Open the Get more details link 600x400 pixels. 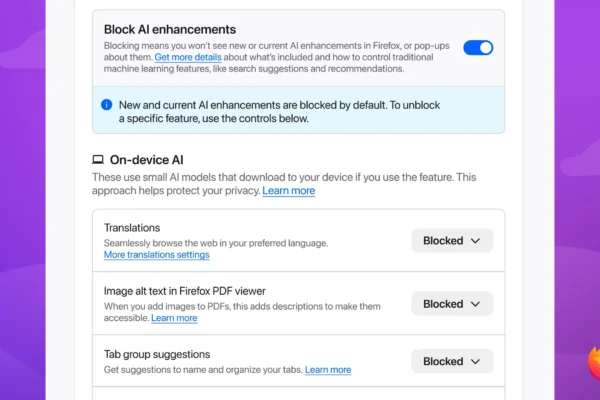pyautogui.click(x=188, y=58)
